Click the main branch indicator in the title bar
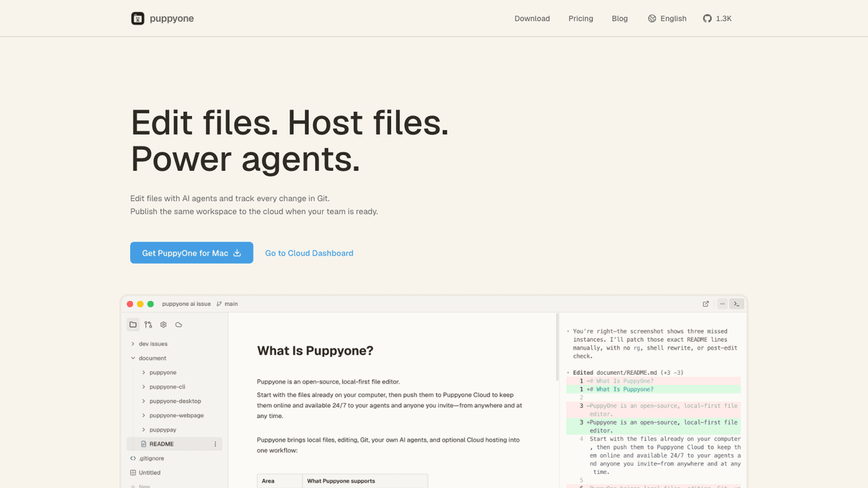This screenshot has width=868, height=488. tap(227, 304)
